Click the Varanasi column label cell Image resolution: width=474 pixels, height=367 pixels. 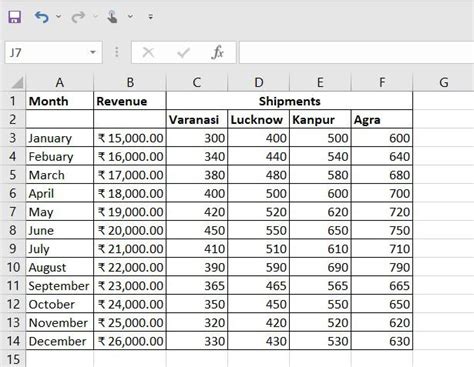pyautogui.click(x=197, y=120)
